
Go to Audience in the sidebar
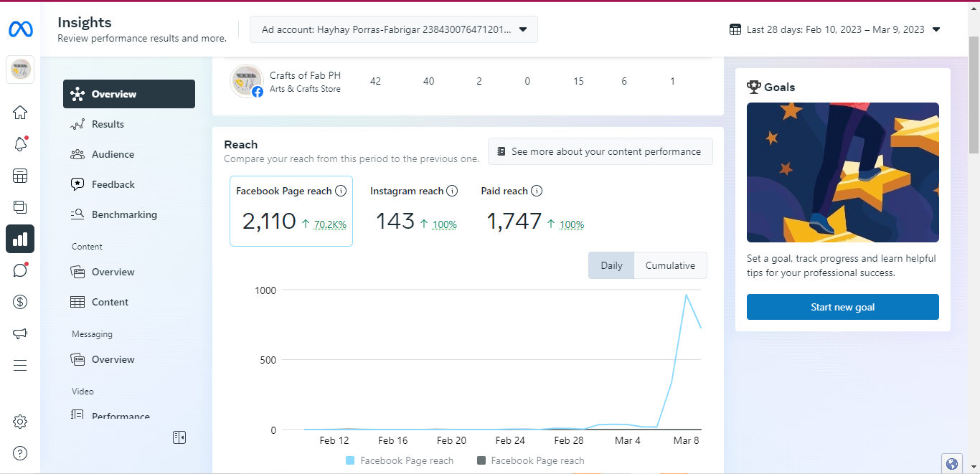(x=113, y=154)
